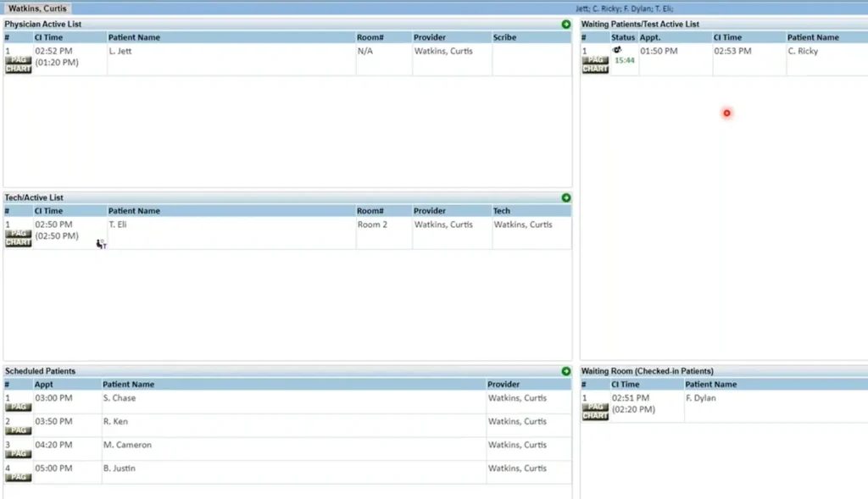Image resolution: width=868 pixels, height=499 pixels.
Task: Click CHART button for F. Dylan
Action: coord(595,415)
